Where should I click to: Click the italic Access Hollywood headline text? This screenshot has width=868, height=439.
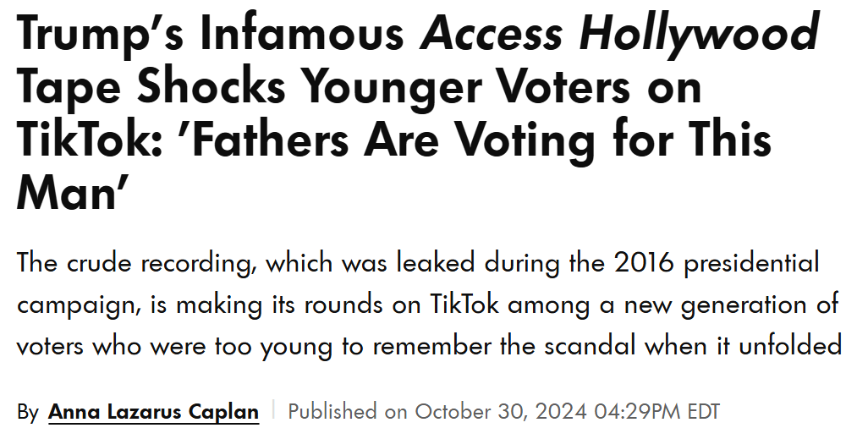pyautogui.click(x=618, y=33)
